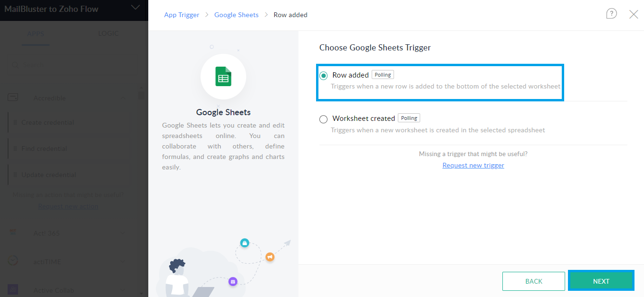Select the Worksheet created trigger

(323, 119)
